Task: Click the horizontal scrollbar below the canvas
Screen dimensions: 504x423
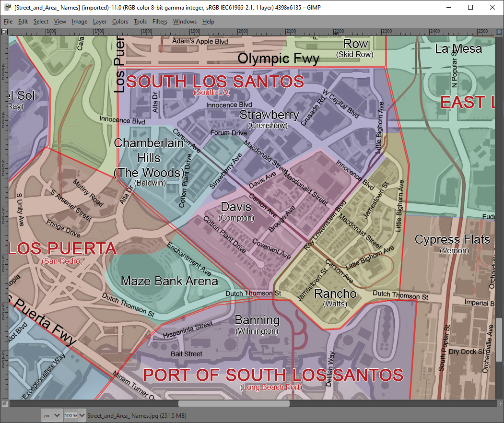Action: 234,403
